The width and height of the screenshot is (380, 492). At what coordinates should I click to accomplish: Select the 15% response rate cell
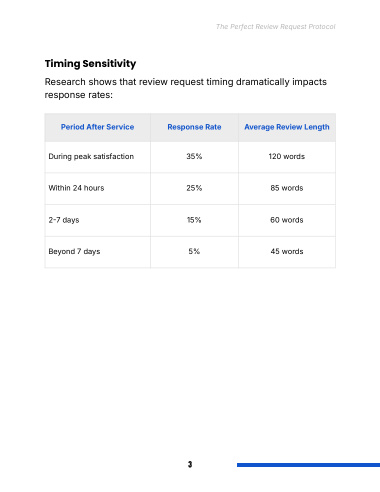(x=194, y=220)
